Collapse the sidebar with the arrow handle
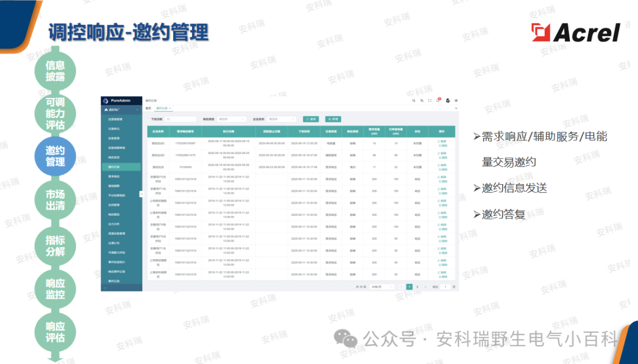This screenshot has height=364, width=638. point(141,194)
